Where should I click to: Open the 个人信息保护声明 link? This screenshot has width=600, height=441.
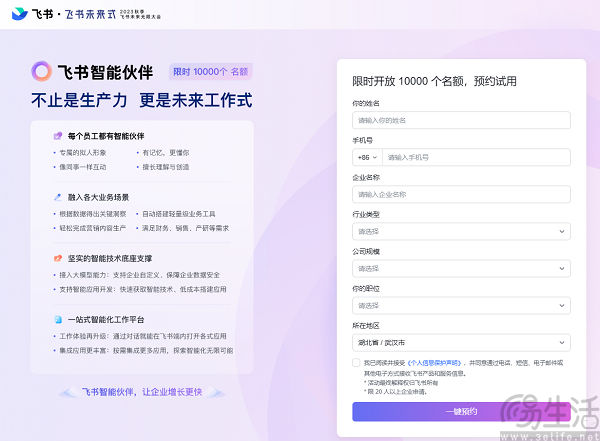[434, 363]
